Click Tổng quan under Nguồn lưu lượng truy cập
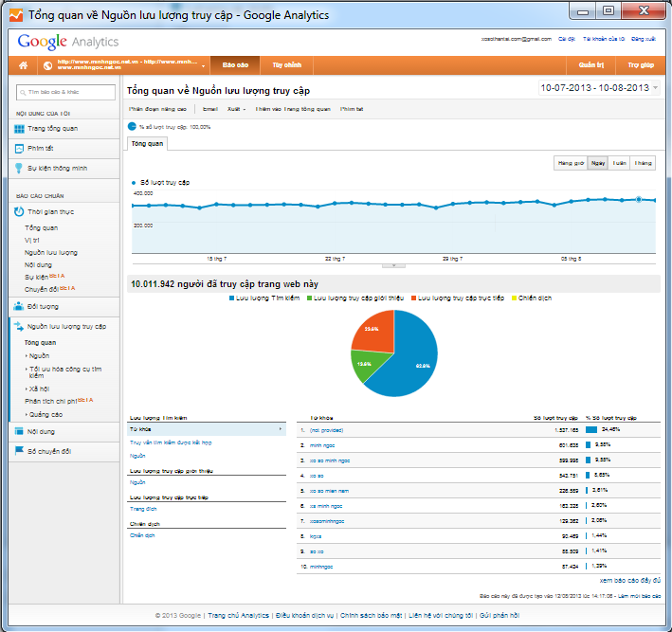Screen dimensions: 672x632 point(40,343)
